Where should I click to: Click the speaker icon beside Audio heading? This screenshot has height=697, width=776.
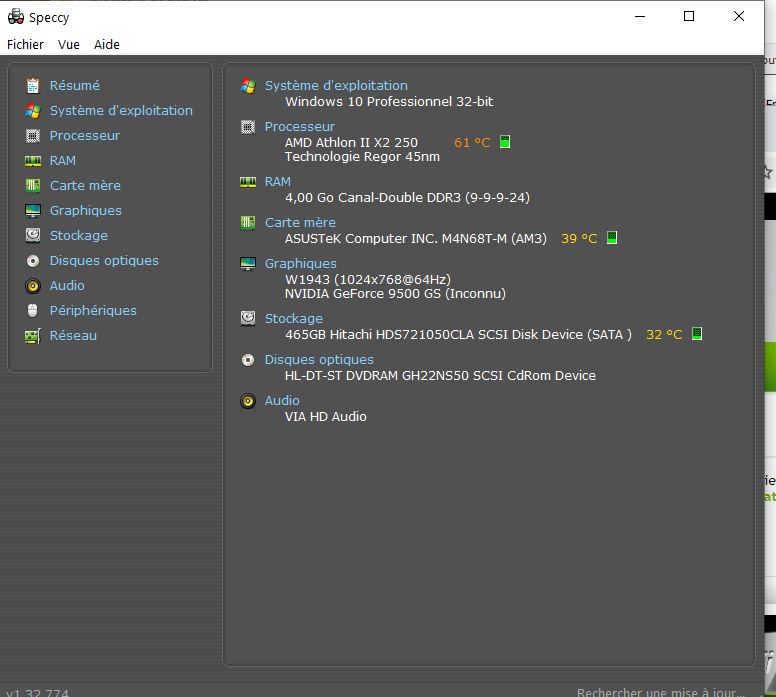[x=248, y=400]
